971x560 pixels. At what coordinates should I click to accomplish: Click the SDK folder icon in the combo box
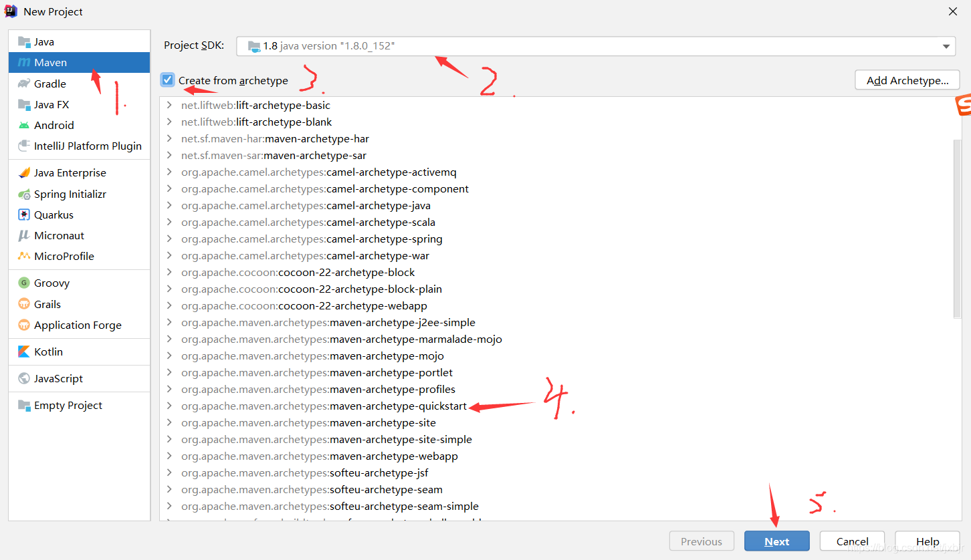[254, 46]
